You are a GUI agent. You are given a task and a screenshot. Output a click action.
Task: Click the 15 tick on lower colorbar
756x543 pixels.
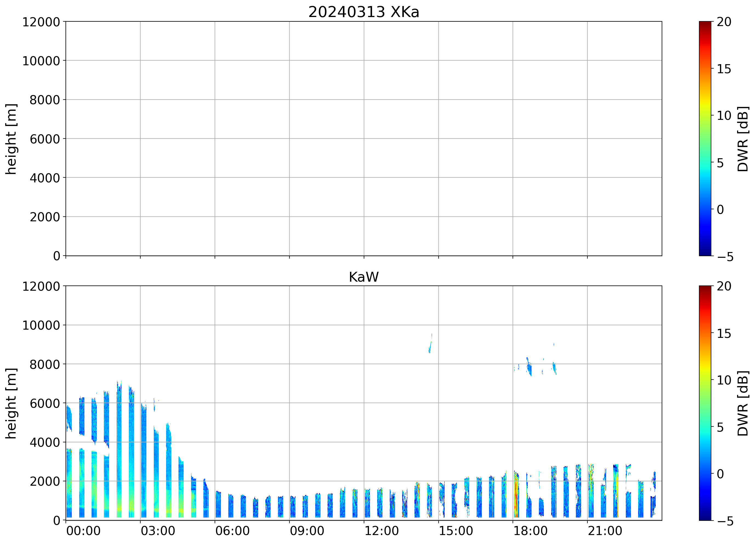point(724,333)
